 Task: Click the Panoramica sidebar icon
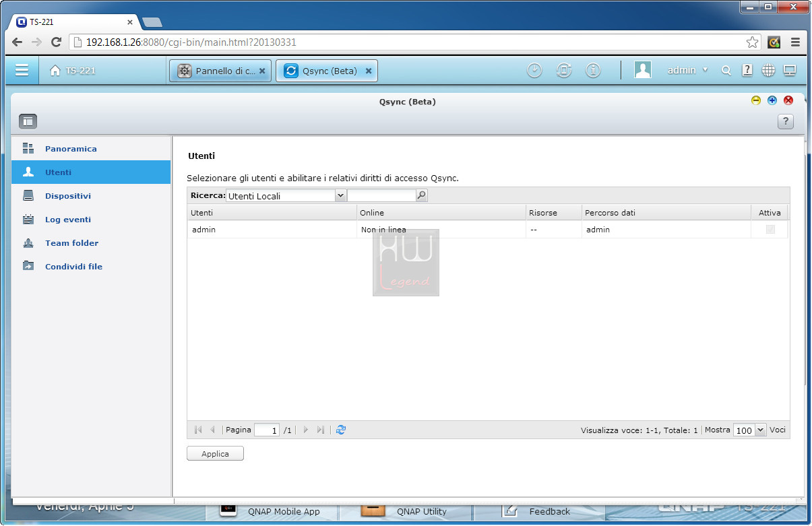[28, 148]
